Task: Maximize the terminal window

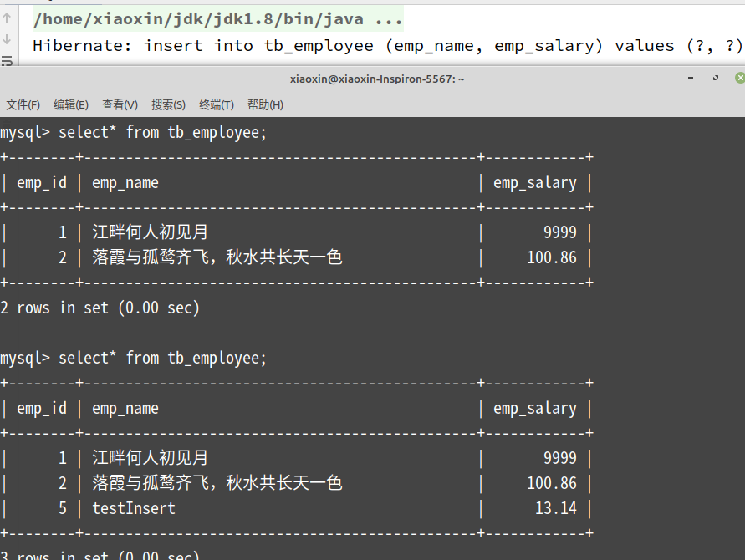Action: (716, 78)
